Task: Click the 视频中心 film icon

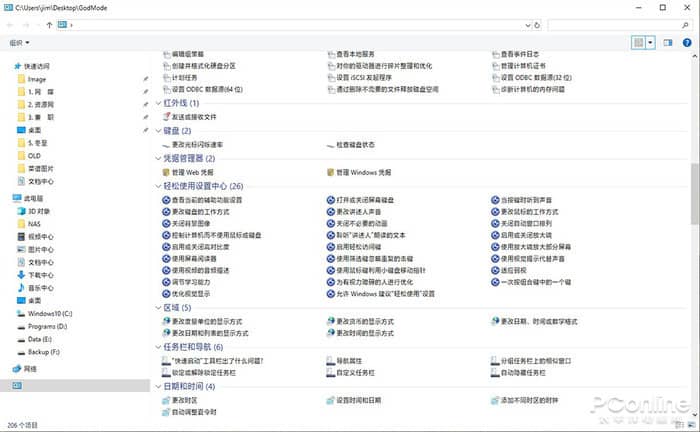Action: (21, 237)
